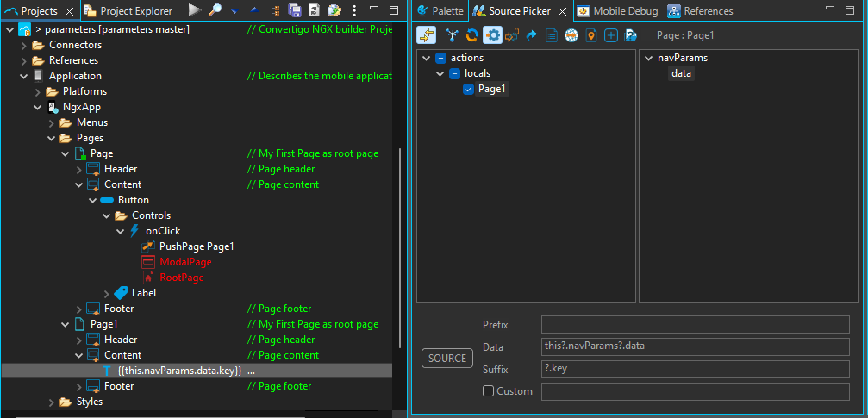
Task: Select PushPage Page1 action in tree
Action: [x=197, y=246]
